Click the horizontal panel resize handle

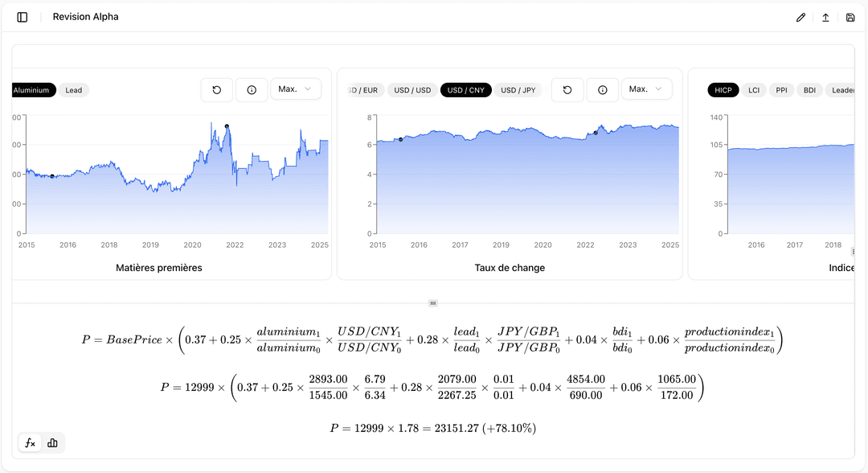point(433,303)
